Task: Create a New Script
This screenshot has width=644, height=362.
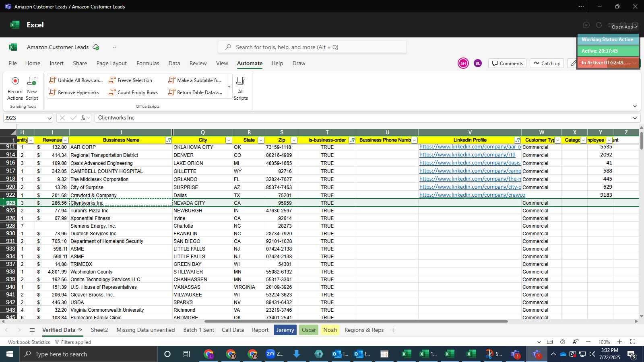Action: click(32, 88)
